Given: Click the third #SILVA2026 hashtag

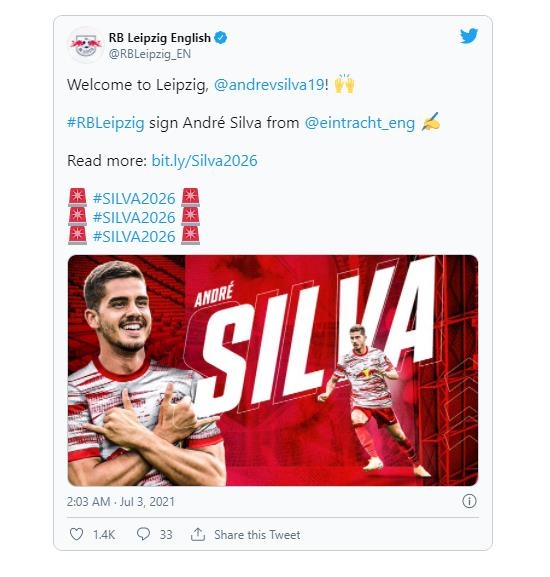Looking at the screenshot, I should click(x=134, y=236).
